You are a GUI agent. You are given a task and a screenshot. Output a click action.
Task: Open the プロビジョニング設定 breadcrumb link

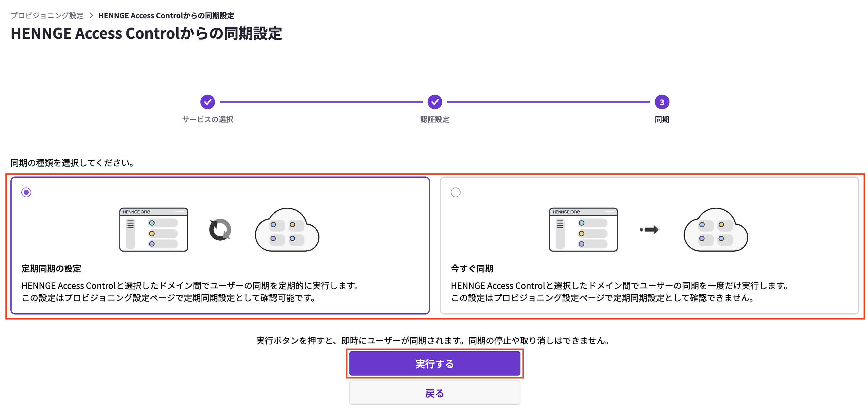(x=47, y=16)
